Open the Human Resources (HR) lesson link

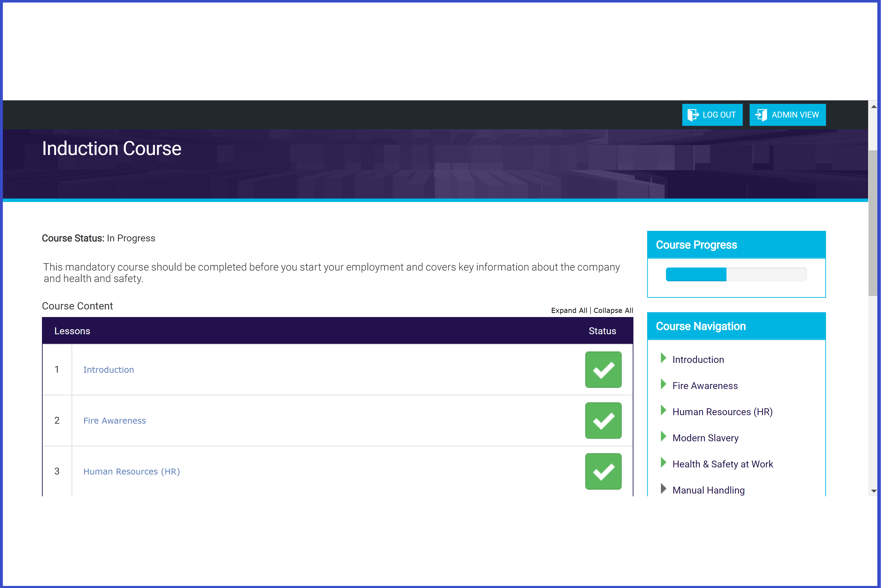132,471
